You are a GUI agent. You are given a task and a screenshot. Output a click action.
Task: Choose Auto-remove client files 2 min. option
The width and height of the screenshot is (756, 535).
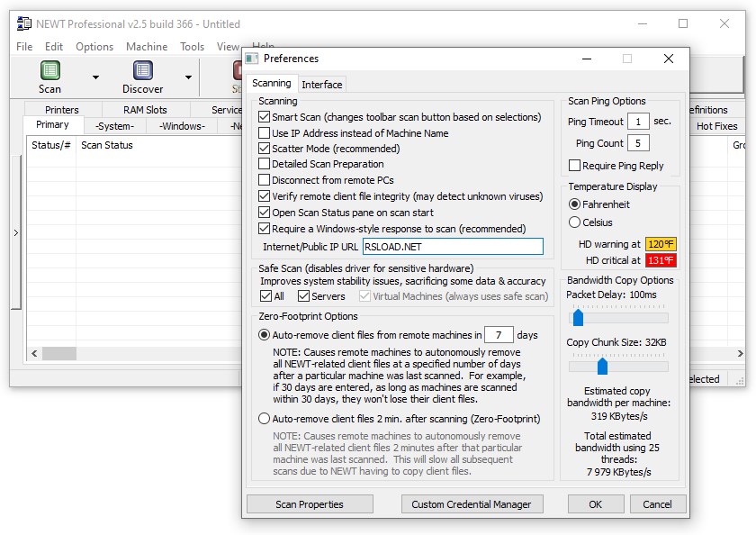tap(265, 417)
